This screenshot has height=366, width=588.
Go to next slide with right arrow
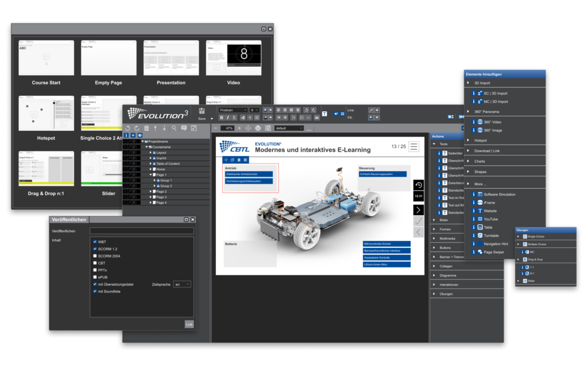419,210
